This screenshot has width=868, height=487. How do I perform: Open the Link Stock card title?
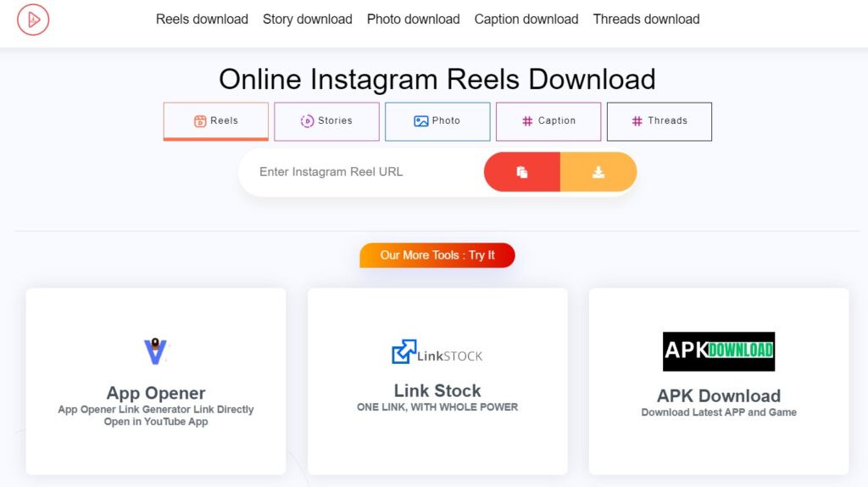[x=437, y=390]
